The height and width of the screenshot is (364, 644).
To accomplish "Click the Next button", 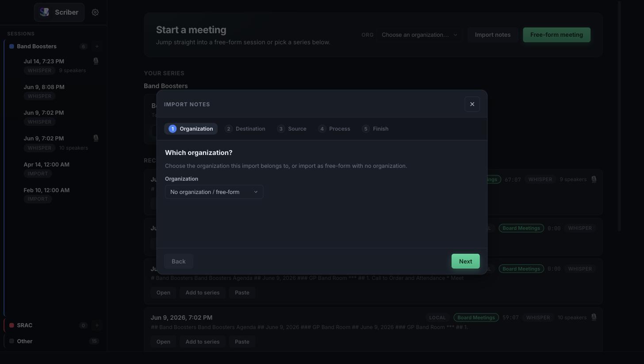I will [x=465, y=261].
